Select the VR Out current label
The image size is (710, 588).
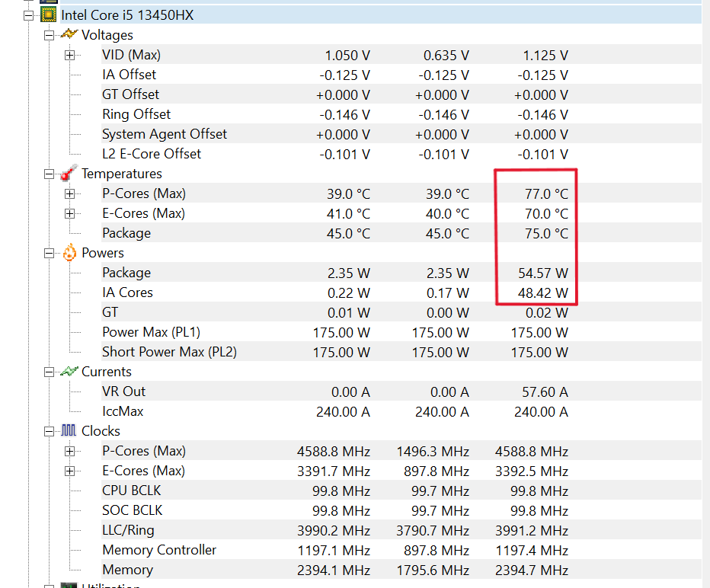point(123,392)
